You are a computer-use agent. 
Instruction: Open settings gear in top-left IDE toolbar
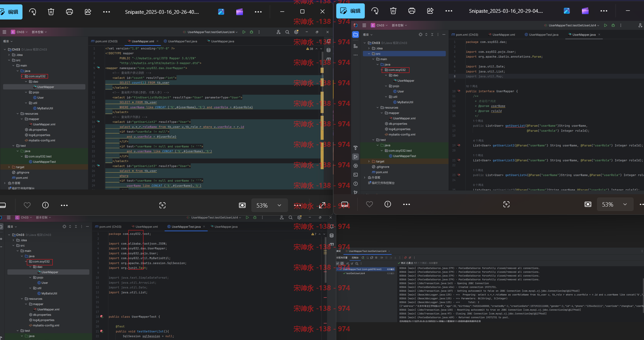tap(296, 32)
